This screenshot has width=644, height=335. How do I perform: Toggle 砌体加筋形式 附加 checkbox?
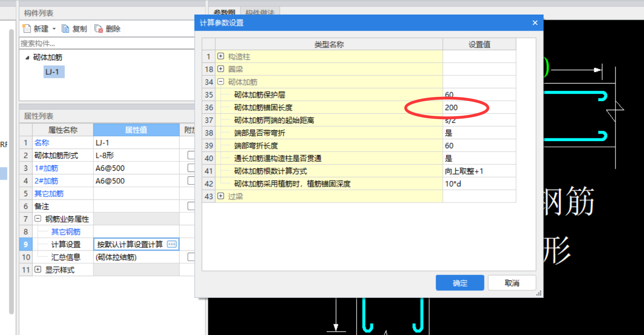tap(191, 155)
